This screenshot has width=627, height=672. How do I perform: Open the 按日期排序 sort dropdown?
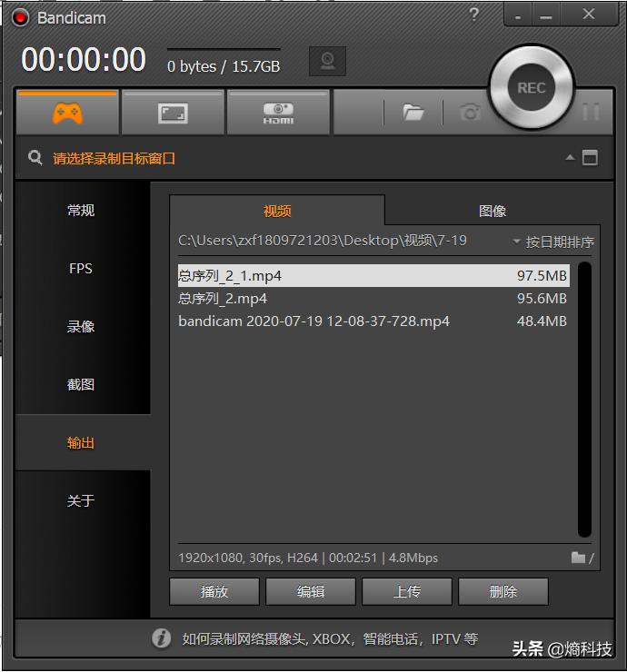coord(553,242)
